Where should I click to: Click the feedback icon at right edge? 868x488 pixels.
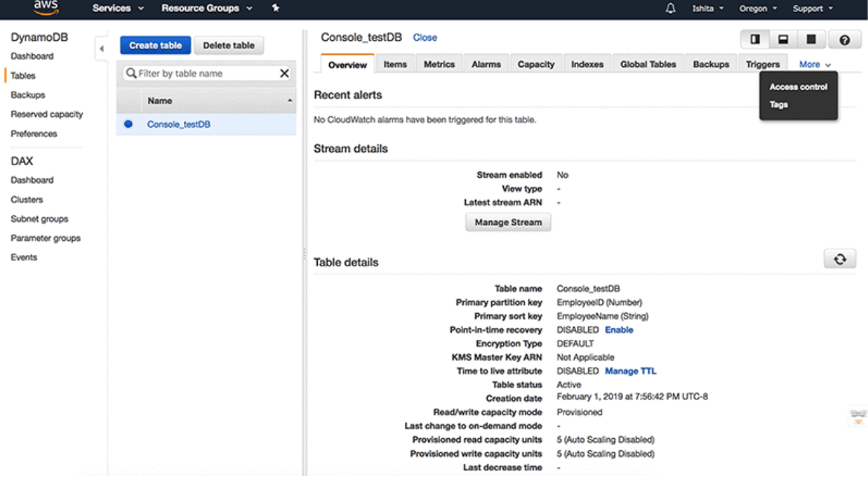(858, 417)
